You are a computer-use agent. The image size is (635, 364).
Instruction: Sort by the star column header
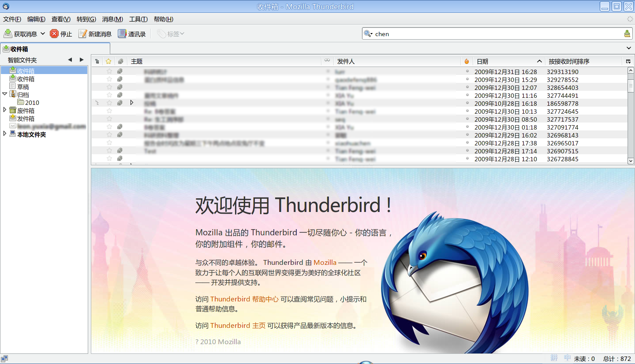point(108,61)
